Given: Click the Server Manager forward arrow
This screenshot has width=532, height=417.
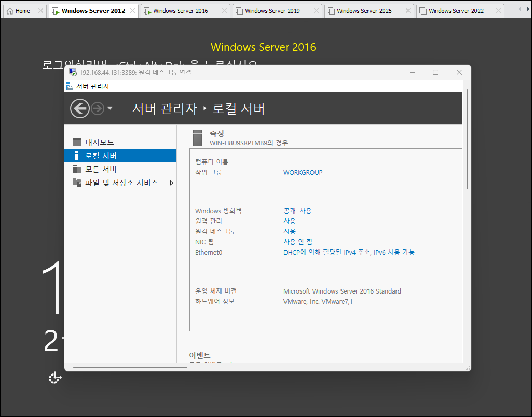Looking at the screenshot, I should (98, 108).
